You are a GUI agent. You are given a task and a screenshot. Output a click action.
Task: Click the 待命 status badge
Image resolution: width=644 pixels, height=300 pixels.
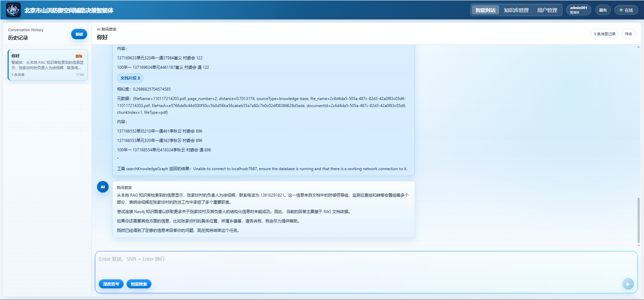coord(628,34)
